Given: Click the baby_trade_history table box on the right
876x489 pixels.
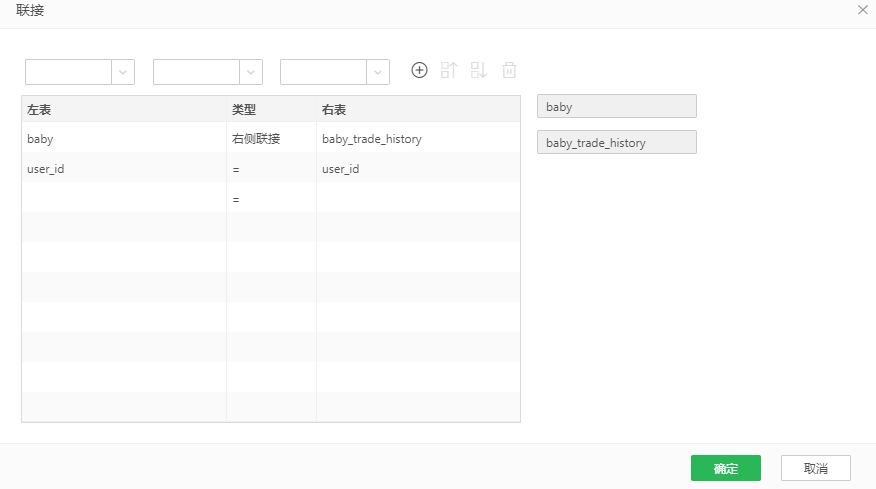Looking at the screenshot, I should coord(616,143).
